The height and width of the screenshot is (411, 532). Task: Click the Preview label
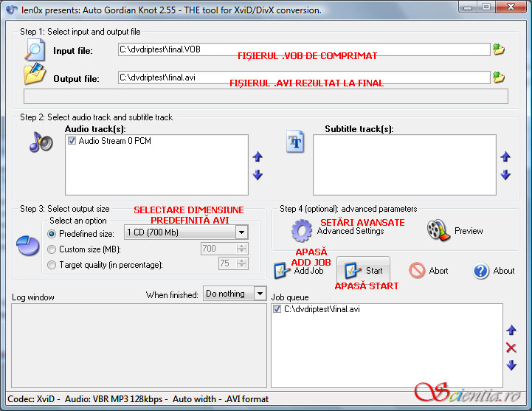pyautogui.click(x=469, y=231)
